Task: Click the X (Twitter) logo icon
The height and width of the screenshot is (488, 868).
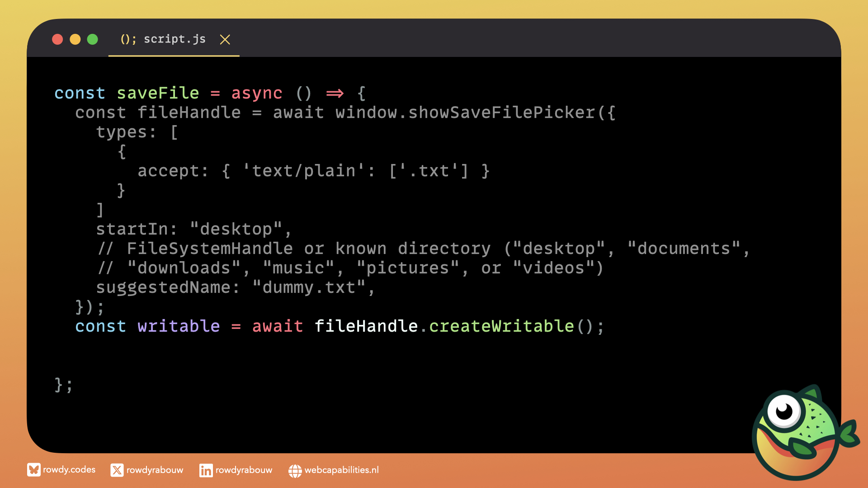Action: [117, 470]
